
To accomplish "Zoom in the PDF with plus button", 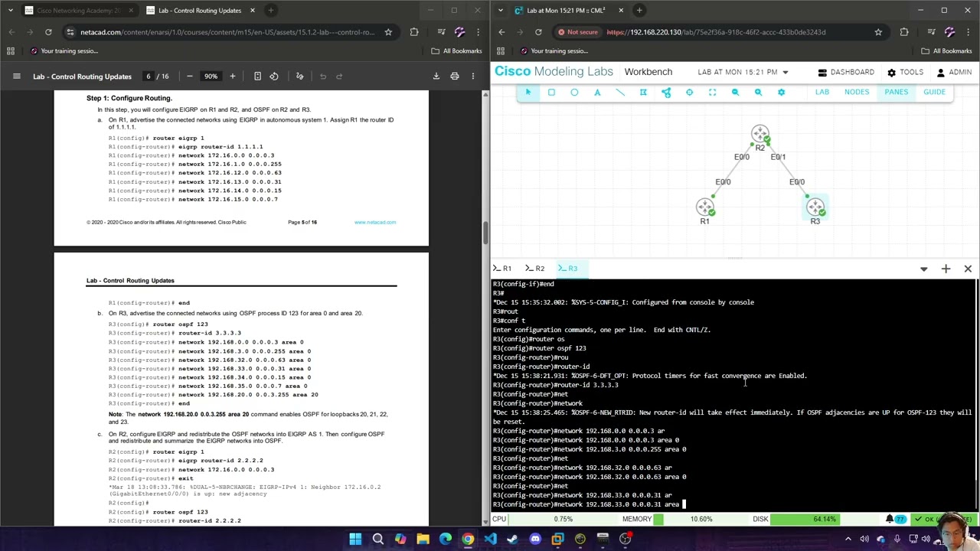I will 233,76.
